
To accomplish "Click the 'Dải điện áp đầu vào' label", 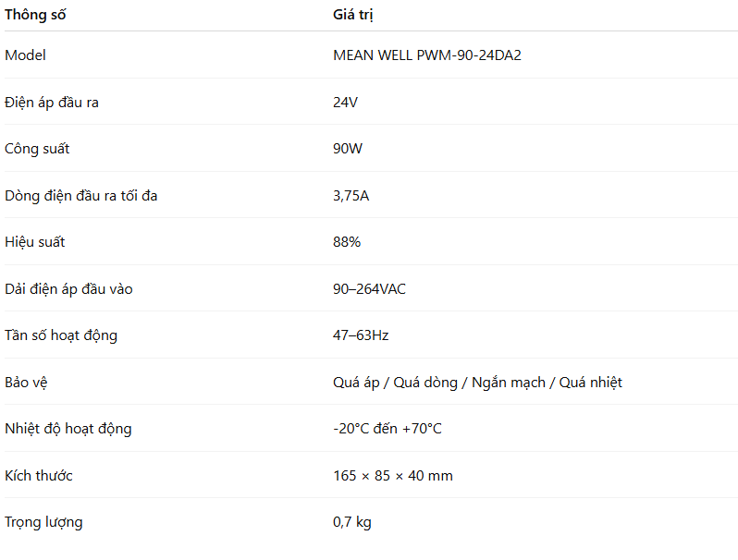I will [x=68, y=289].
